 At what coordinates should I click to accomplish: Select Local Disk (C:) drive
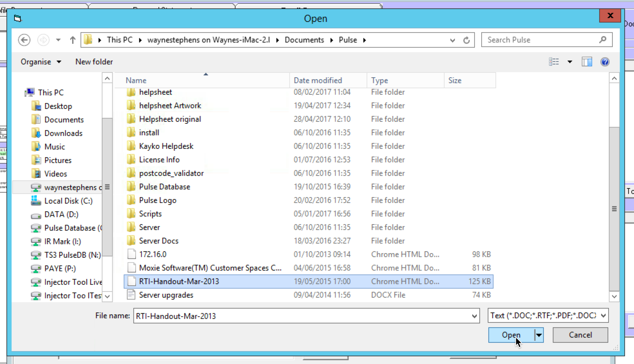pos(68,201)
